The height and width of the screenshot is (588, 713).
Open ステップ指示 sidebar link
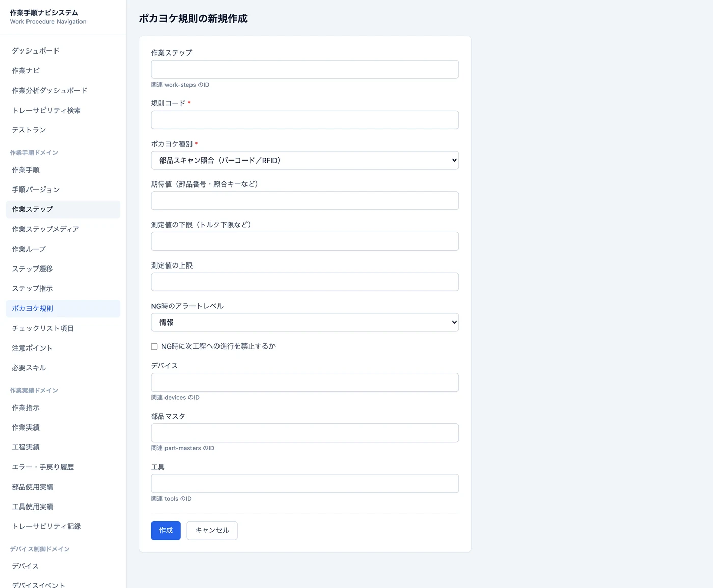(63, 289)
